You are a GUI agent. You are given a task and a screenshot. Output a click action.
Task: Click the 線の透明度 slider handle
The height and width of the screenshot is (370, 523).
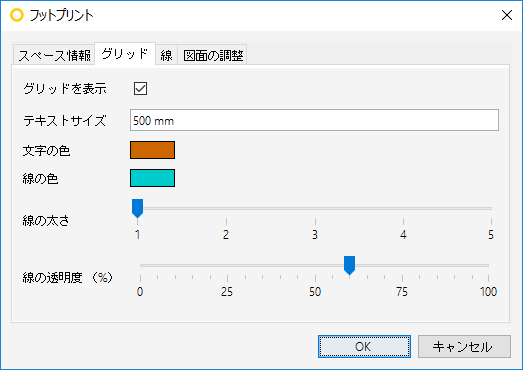(x=349, y=265)
